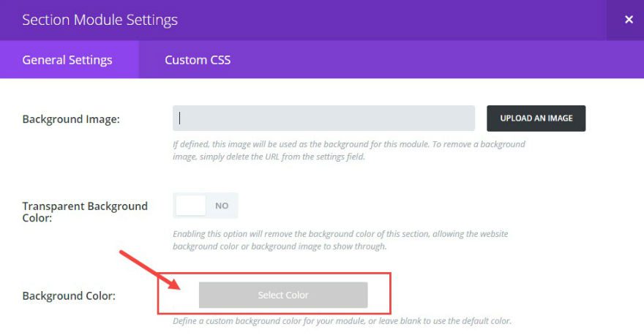The width and height of the screenshot is (644, 335).
Task: Click the Background Color label
Action: 69,296
